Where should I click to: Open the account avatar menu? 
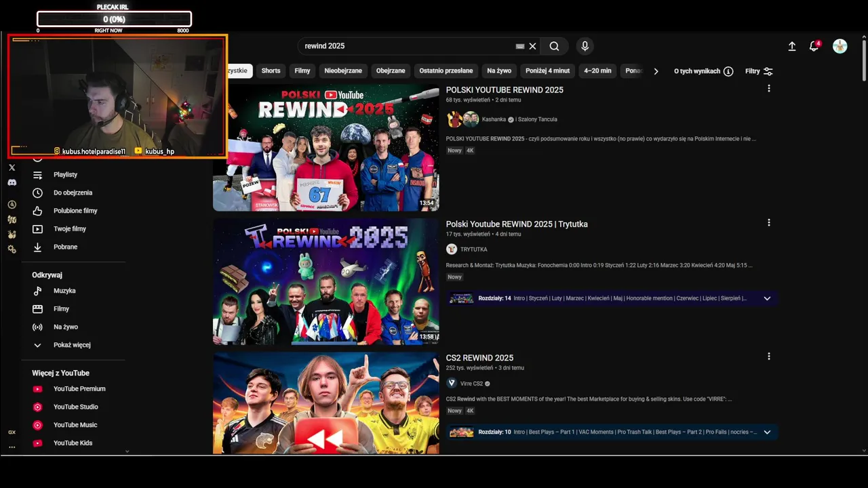pyautogui.click(x=840, y=46)
